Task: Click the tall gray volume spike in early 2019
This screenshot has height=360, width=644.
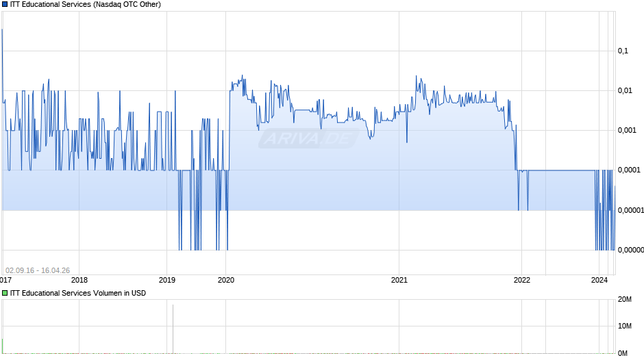Action: tap(173, 329)
